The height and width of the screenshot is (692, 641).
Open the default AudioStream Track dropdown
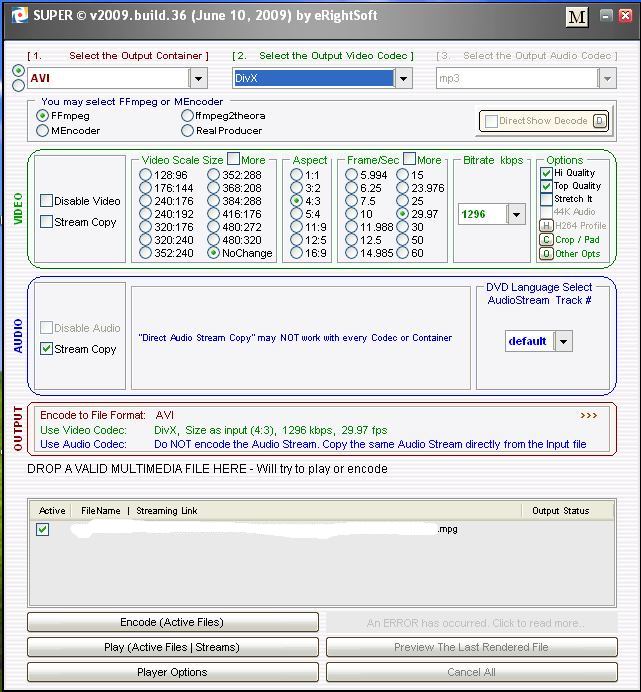(563, 341)
